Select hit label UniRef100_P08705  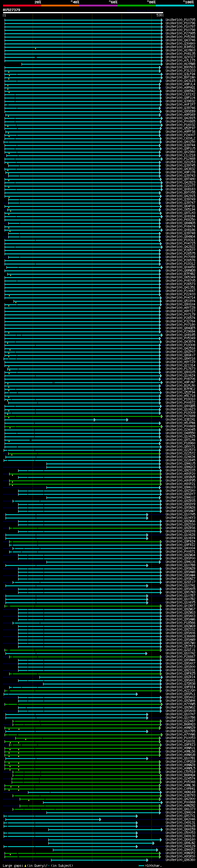(x=180, y=281)
